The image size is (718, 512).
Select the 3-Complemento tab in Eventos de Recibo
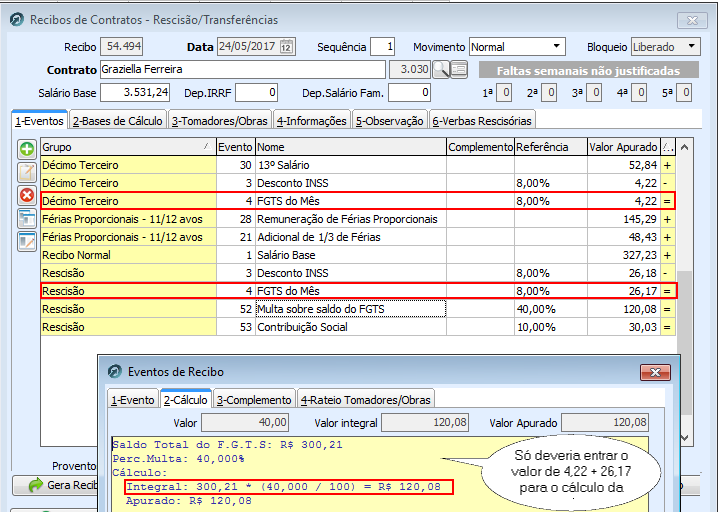254,400
